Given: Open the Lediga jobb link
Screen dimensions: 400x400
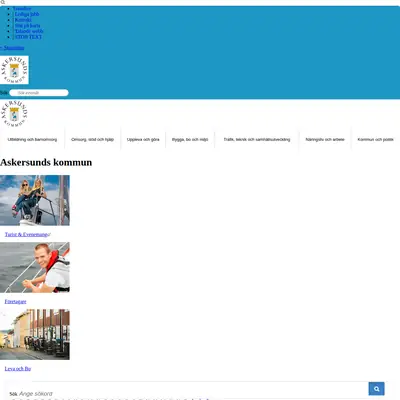Looking at the screenshot, I should click(27, 14).
